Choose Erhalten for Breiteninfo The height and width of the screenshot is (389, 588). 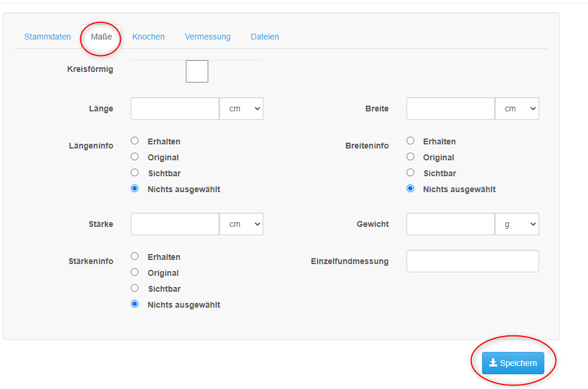pyautogui.click(x=410, y=141)
